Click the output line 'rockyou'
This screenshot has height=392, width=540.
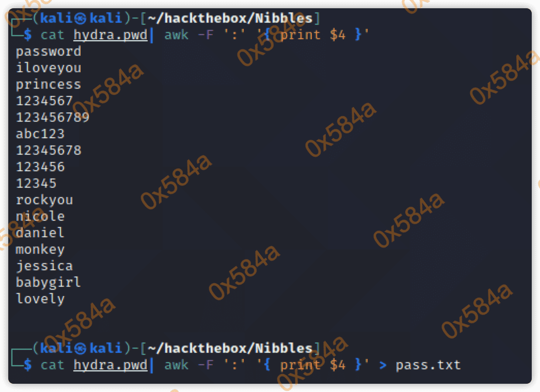coord(44,200)
